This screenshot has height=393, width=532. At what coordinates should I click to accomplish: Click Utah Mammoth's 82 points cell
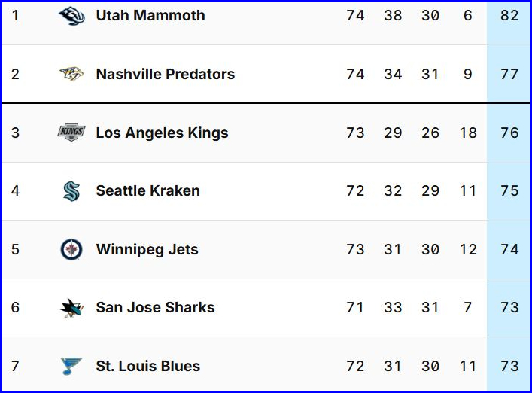pos(509,15)
